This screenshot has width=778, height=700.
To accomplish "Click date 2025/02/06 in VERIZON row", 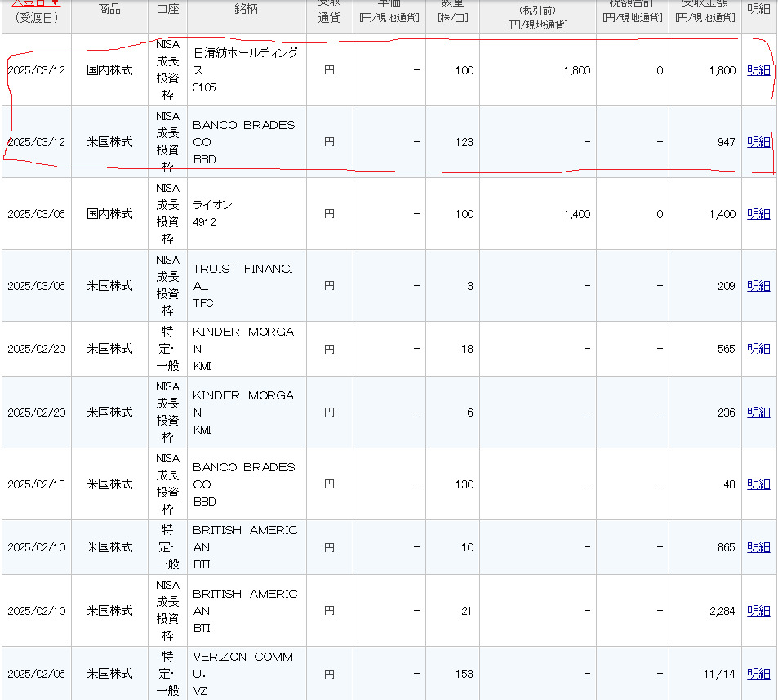I will (x=36, y=674).
